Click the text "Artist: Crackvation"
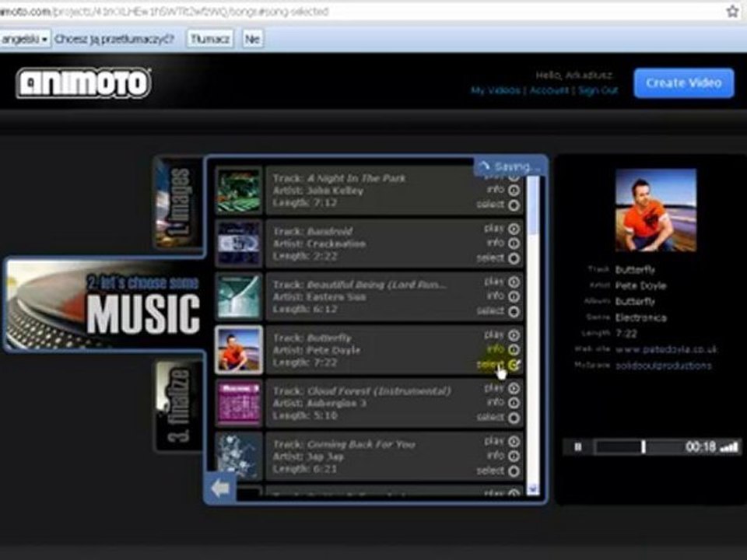This screenshot has height=560, width=747. 319,243
